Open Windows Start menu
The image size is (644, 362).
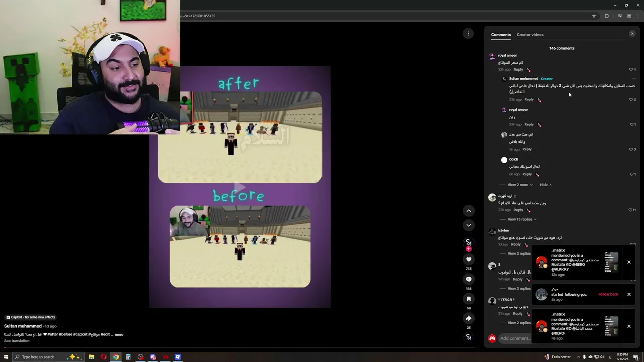[x=6, y=357]
